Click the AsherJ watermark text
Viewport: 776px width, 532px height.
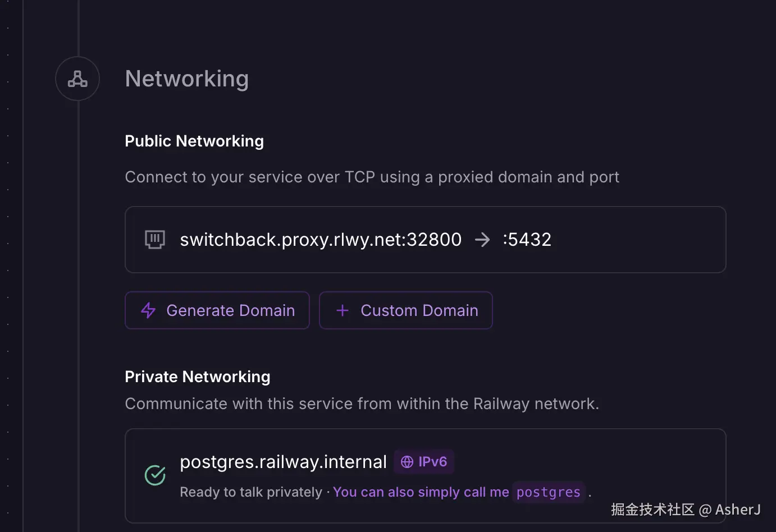click(737, 510)
